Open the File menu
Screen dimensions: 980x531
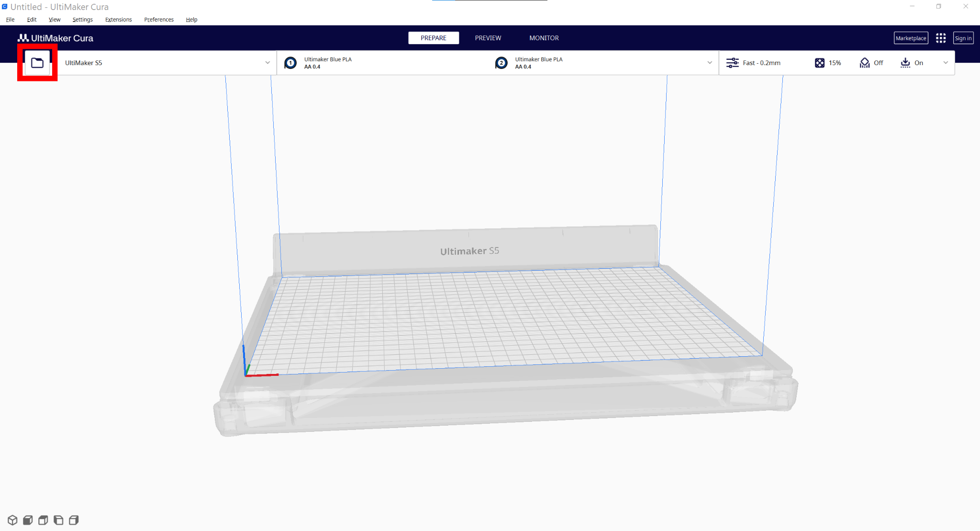coord(10,20)
